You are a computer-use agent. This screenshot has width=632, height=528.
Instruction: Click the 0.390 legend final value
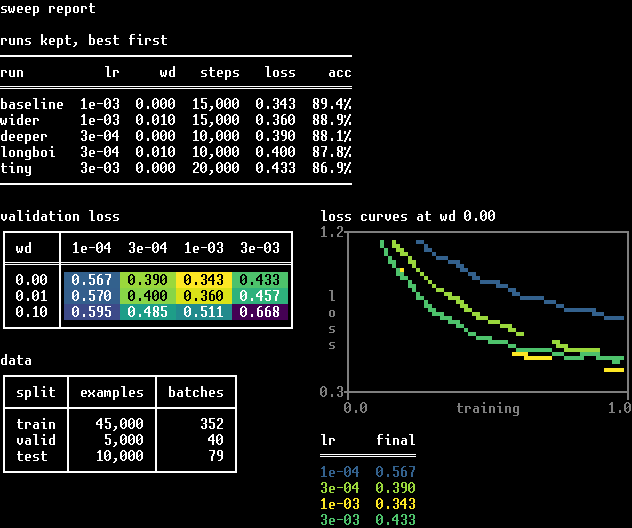396,488
